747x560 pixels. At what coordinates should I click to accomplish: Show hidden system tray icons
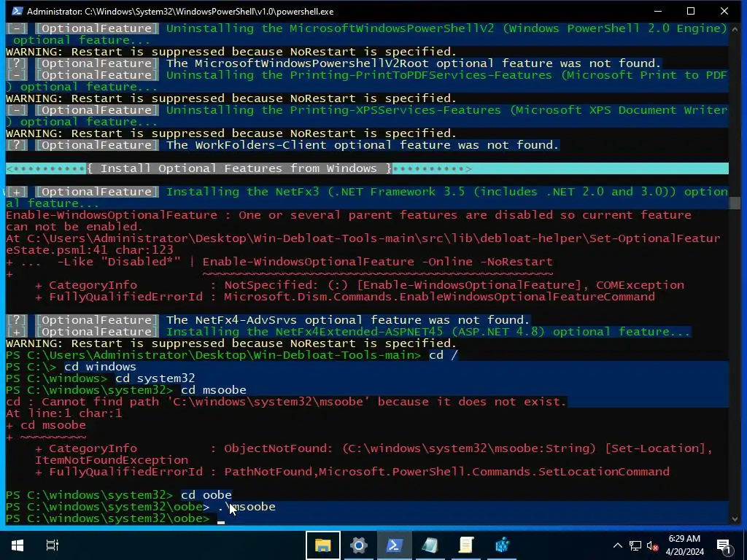pos(617,545)
